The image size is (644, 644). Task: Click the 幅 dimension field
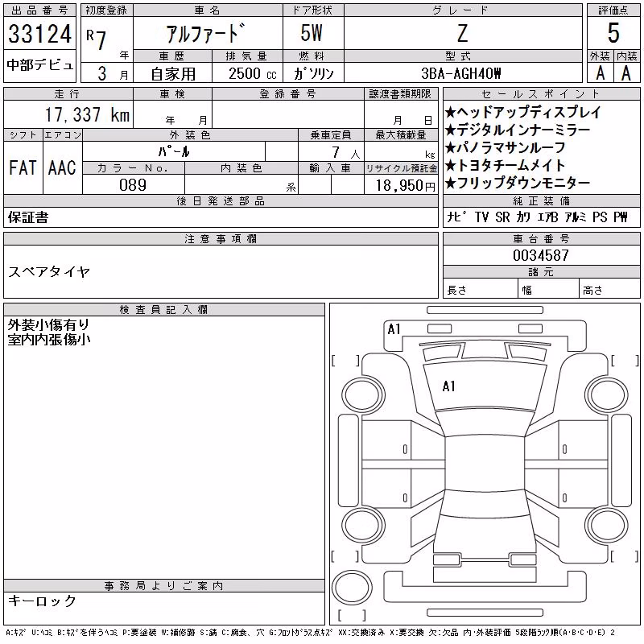tap(548, 290)
